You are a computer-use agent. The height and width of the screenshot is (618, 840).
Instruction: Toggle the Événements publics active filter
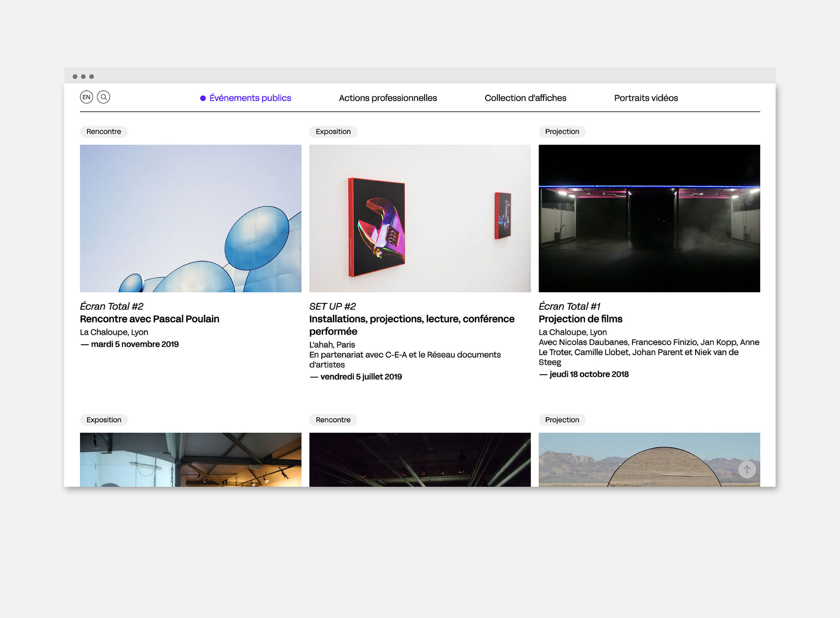pyautogui.click(x=250, y=98)
